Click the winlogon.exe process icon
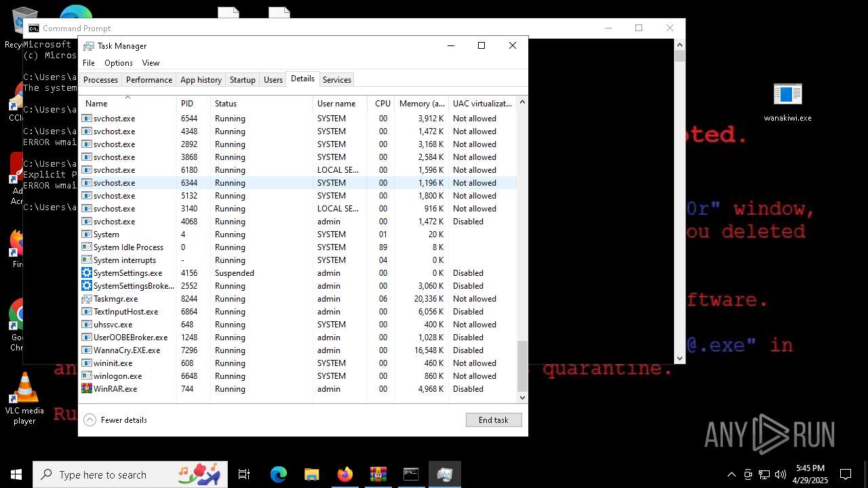Screen dimensions: 868x488 pyautogui.click(x=87, y=376)
